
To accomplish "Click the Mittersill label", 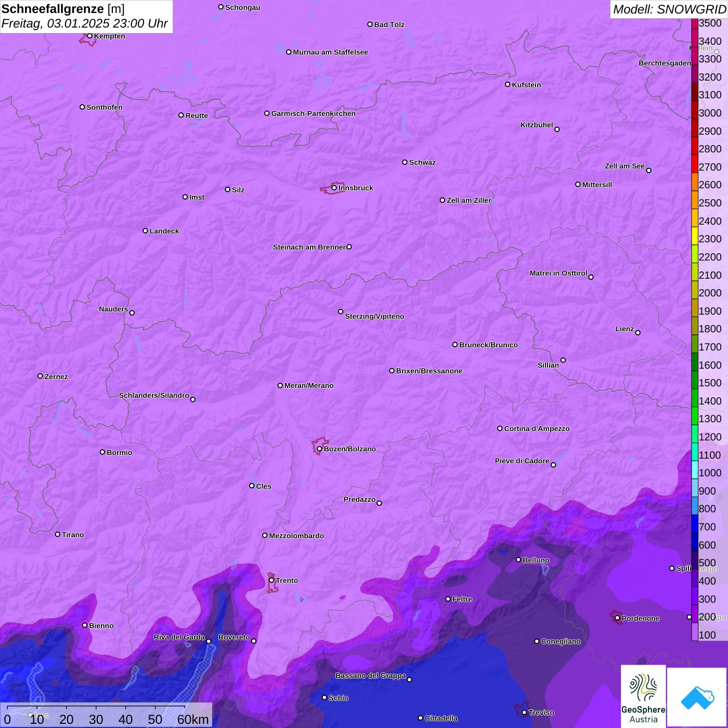I will (597, 185).
